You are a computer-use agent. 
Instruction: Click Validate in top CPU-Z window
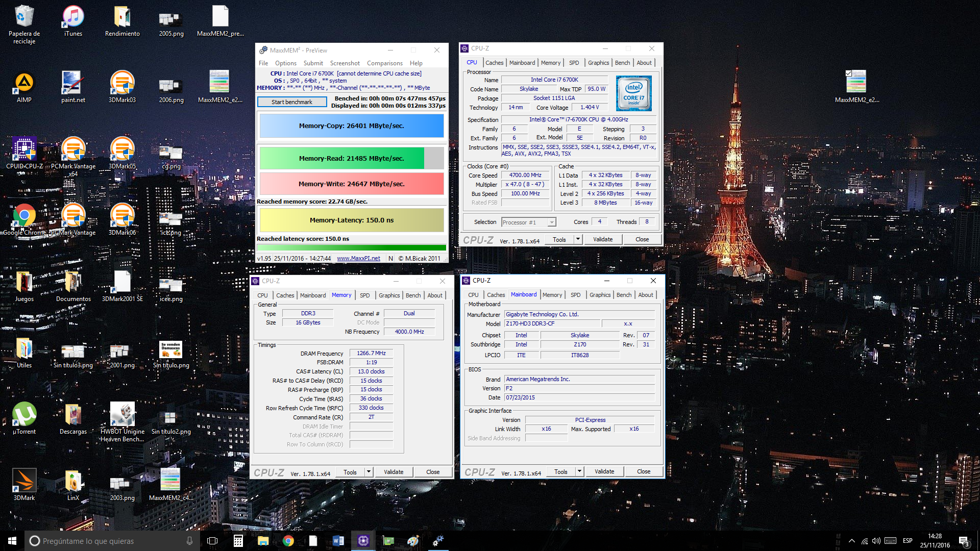pos(603,239)
